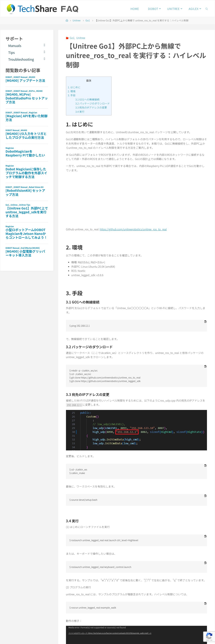This screenshot has width=215, height=644.
Task: Open 小型ロボットアームDOBOT Magician Jetson Nano article
Action: (26, 234)
